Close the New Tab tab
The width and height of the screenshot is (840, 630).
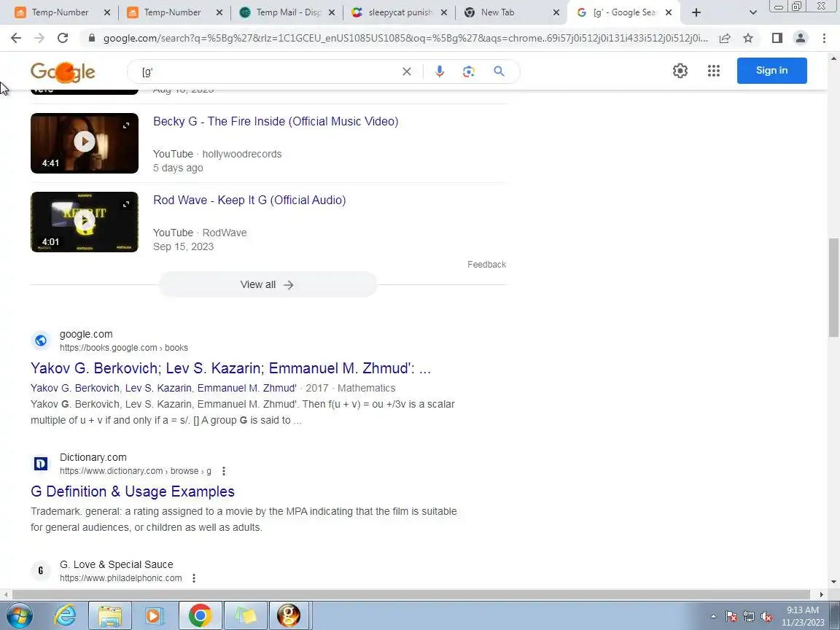[556, 12]
